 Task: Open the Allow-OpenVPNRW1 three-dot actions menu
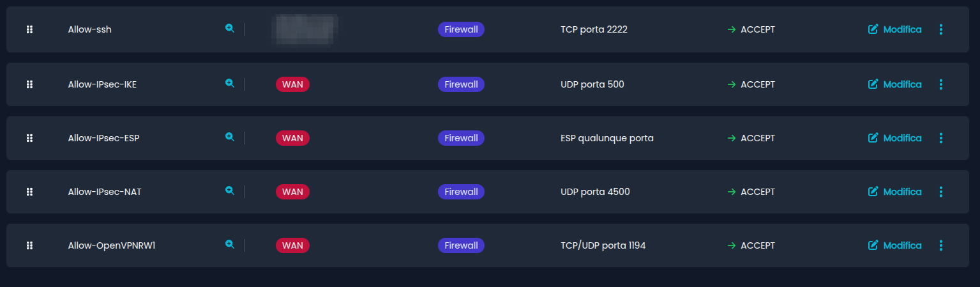pos(941,245)
